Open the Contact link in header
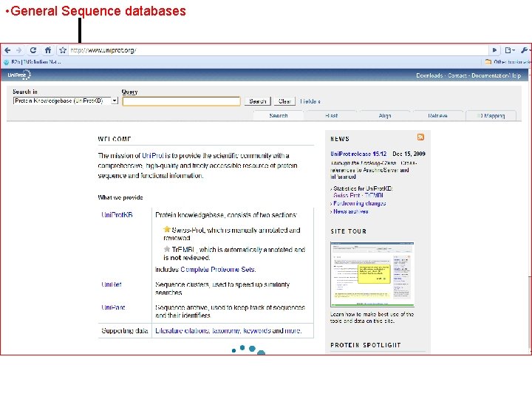 point(457,75)
